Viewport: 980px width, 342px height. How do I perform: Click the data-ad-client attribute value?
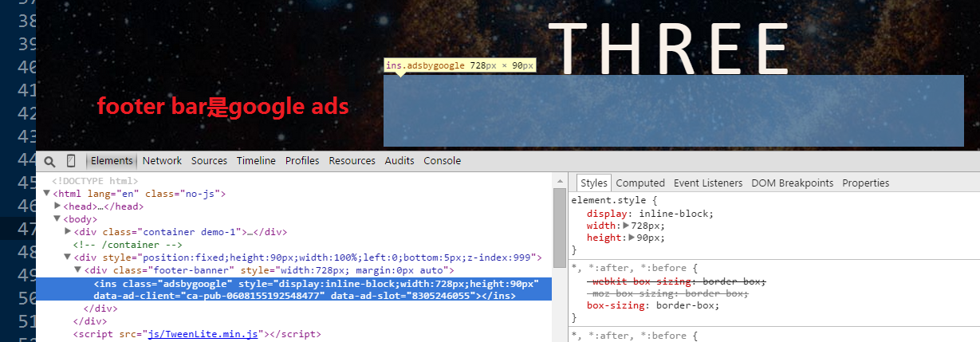pos(254,296)
